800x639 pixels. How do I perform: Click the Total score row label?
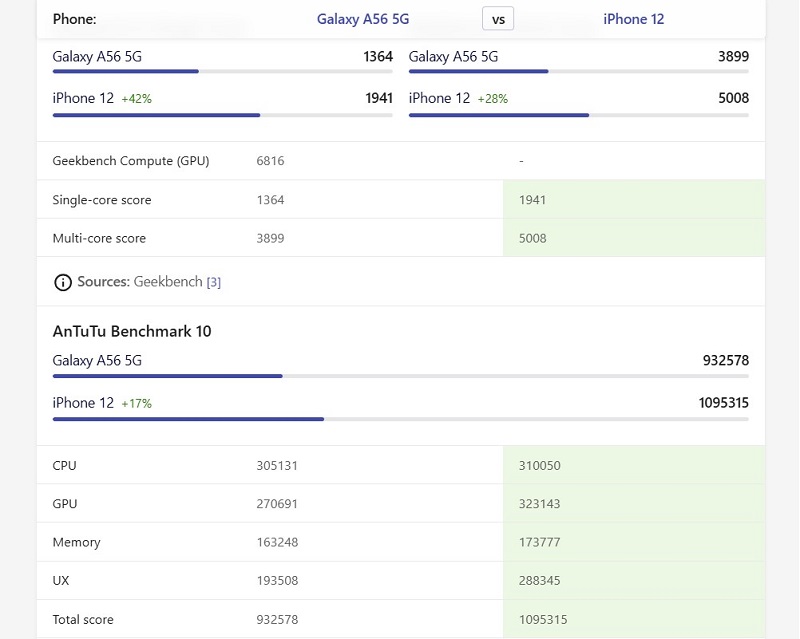tap(83, 620)
